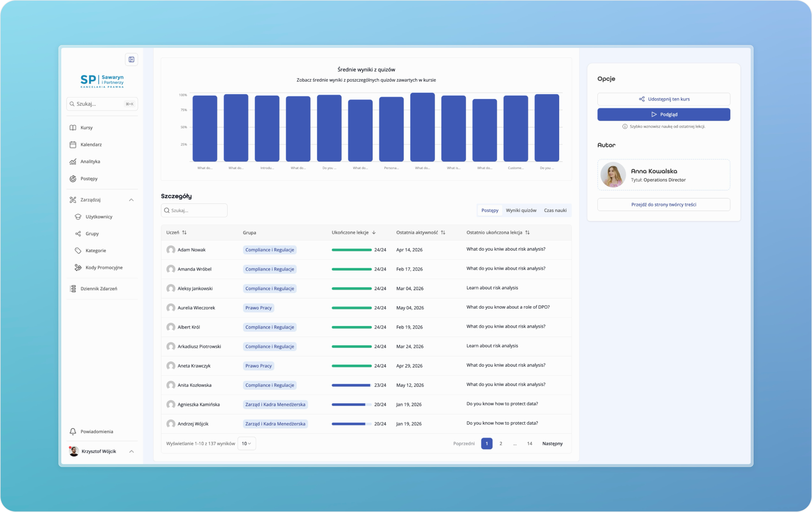This screenshot has height=512, width=812.
Task: Select current page 1 button
Action: (x=487, y=443)
